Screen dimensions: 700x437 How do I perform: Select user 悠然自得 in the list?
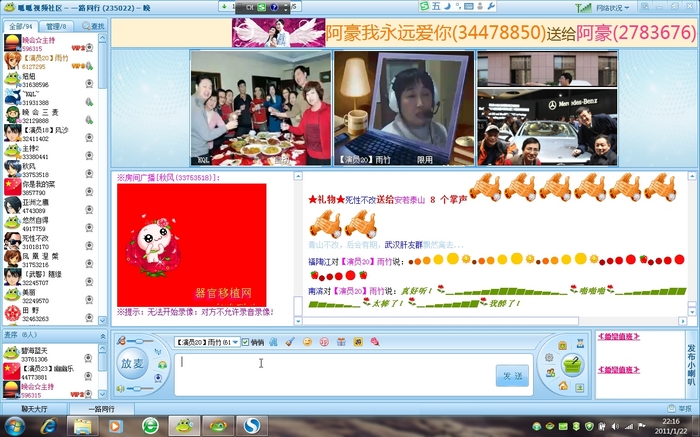50,224
